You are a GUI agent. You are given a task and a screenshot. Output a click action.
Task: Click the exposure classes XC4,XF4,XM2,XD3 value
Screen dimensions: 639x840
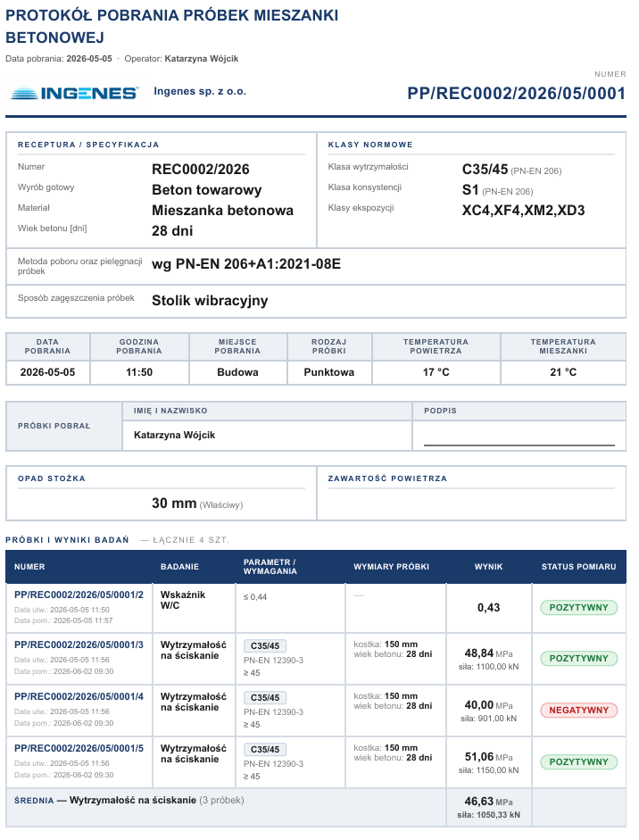[523, 210]
